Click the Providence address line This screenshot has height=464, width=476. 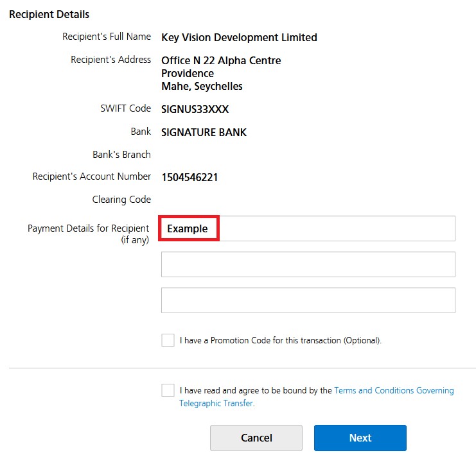pyautogui.click(x=188, y=73)
